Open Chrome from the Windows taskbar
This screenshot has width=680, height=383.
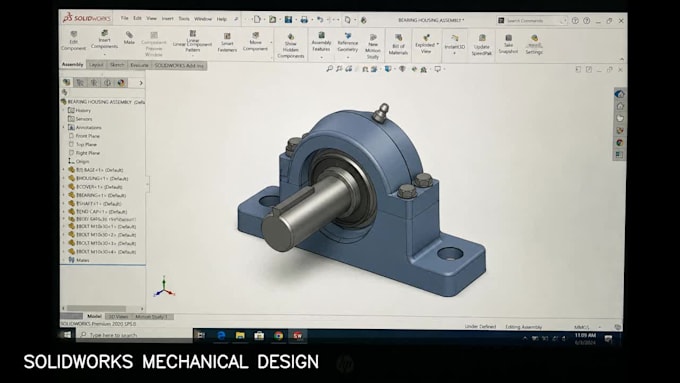click(278, 335)
